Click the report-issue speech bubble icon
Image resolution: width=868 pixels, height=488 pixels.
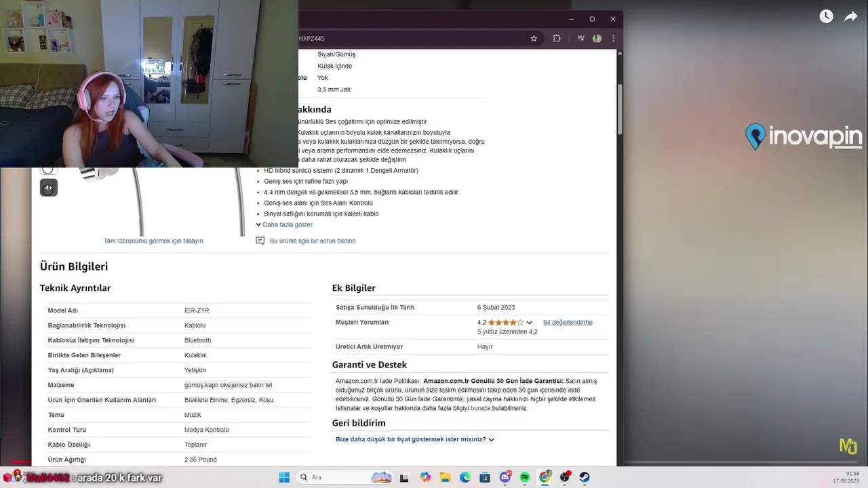[x=260, y=241]
